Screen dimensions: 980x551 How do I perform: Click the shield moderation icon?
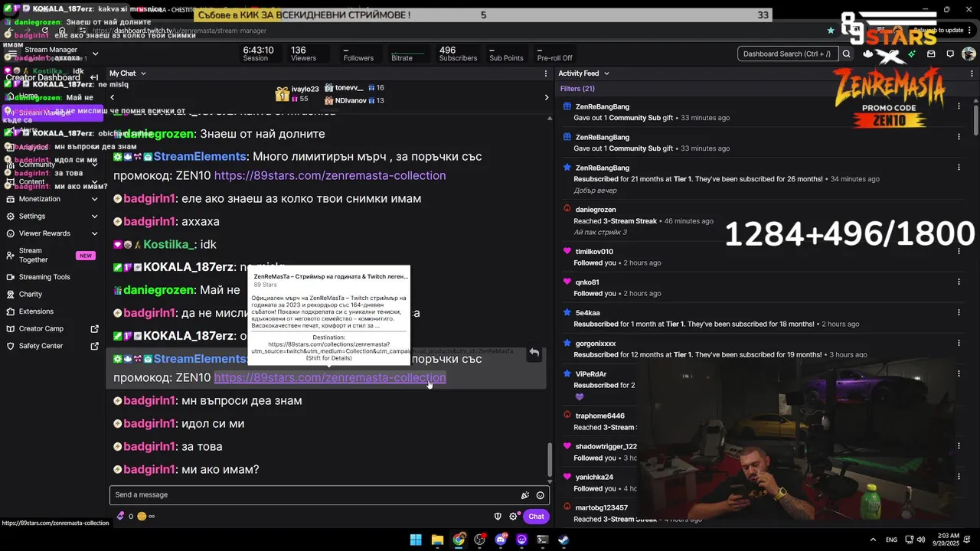click(498, 517)
